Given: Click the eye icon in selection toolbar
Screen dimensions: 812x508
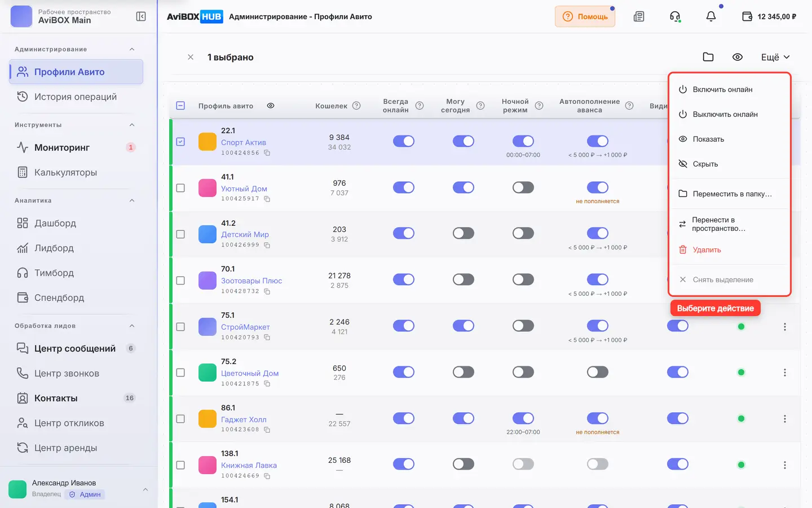Looking at the screenshot, I should (738, 57).
